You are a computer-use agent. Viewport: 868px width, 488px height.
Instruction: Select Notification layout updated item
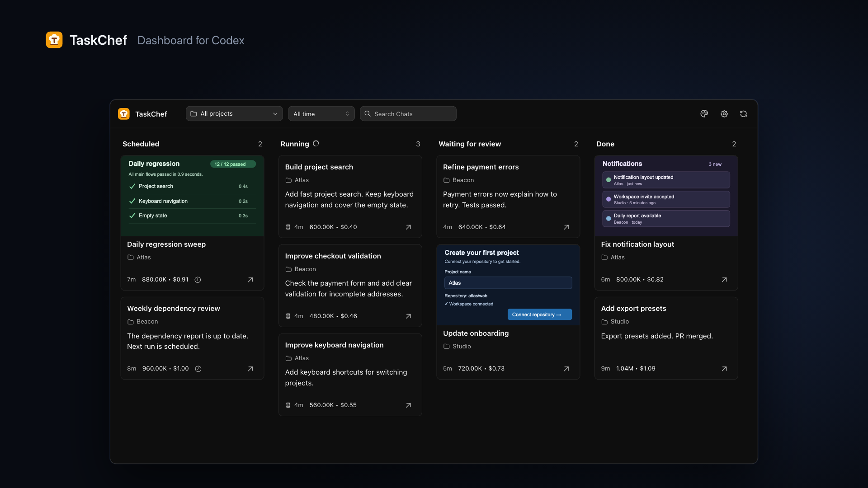(x=666, y=180)
